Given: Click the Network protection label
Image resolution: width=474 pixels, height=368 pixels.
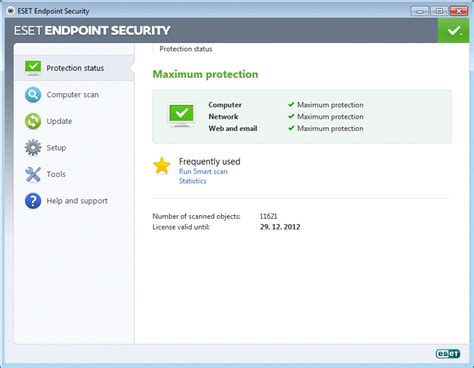Looking at the screenshot, I should click(x=223, y=117).
